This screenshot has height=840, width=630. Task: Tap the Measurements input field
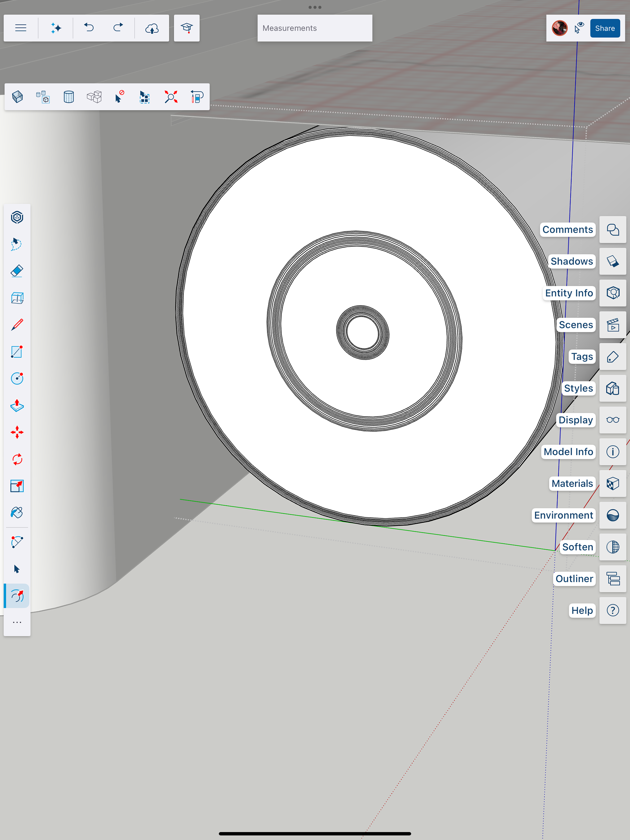pyautogui.click(x=315, y=28)
